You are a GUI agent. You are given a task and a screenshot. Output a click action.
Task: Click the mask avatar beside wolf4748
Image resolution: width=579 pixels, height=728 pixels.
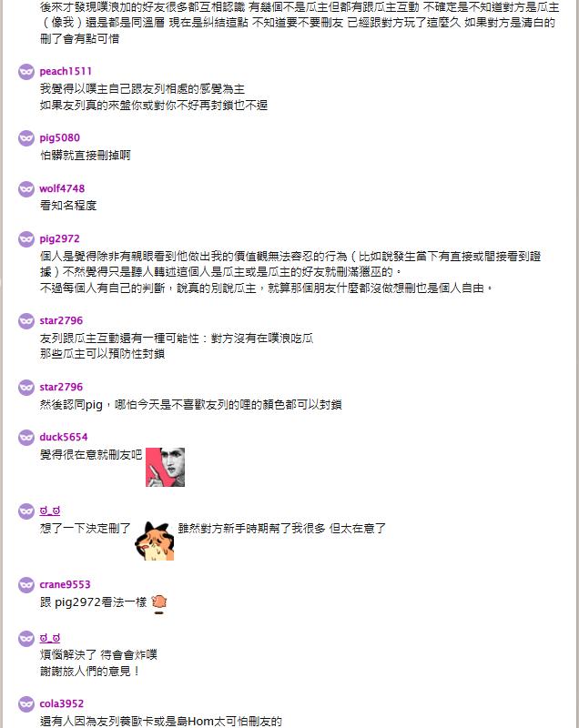point(26,189)
